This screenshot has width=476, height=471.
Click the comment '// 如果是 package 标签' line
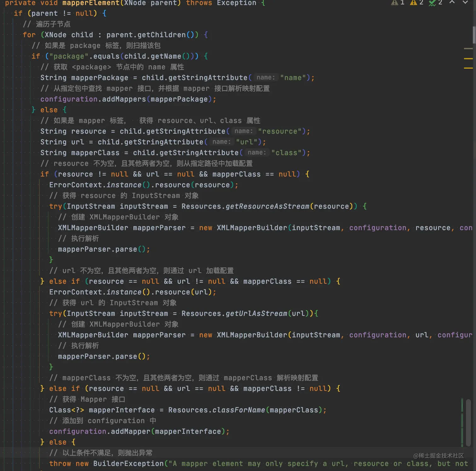[96, 45]
